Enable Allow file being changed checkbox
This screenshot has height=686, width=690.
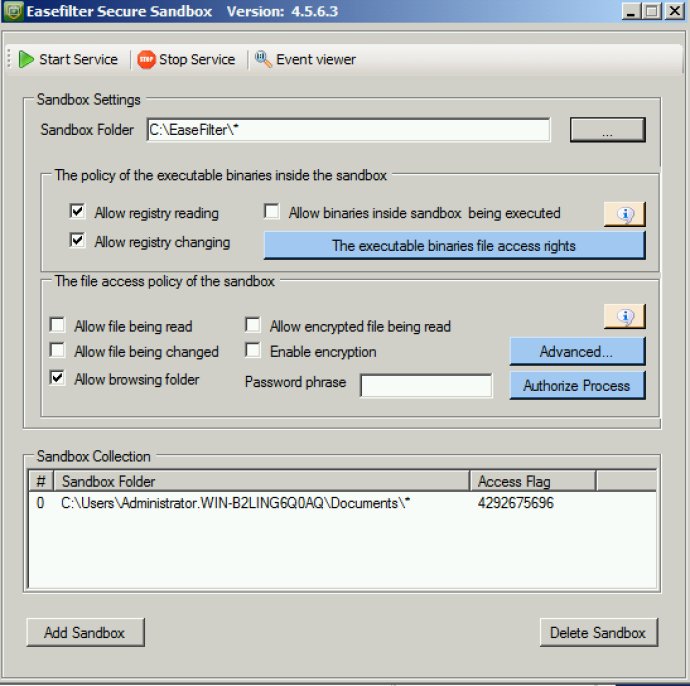pos(57,350)
